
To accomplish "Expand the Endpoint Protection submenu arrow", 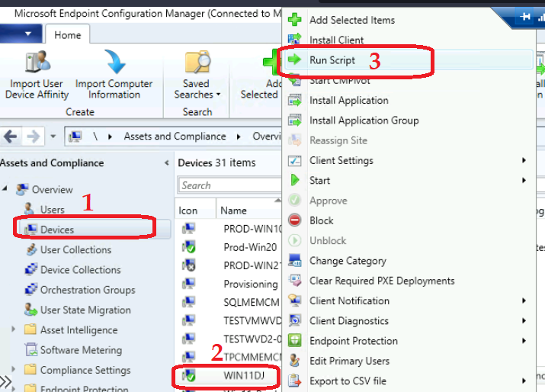I will click(524, 341).
